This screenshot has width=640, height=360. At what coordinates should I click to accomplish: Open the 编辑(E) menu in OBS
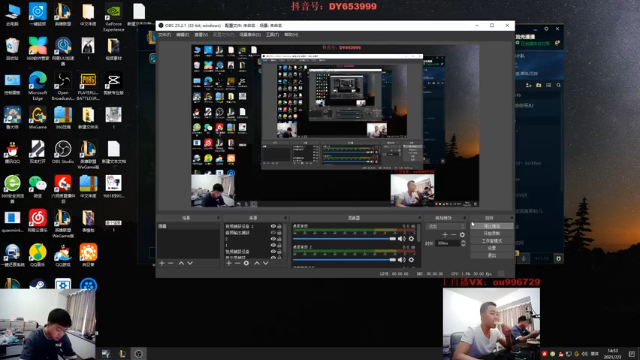182,35
